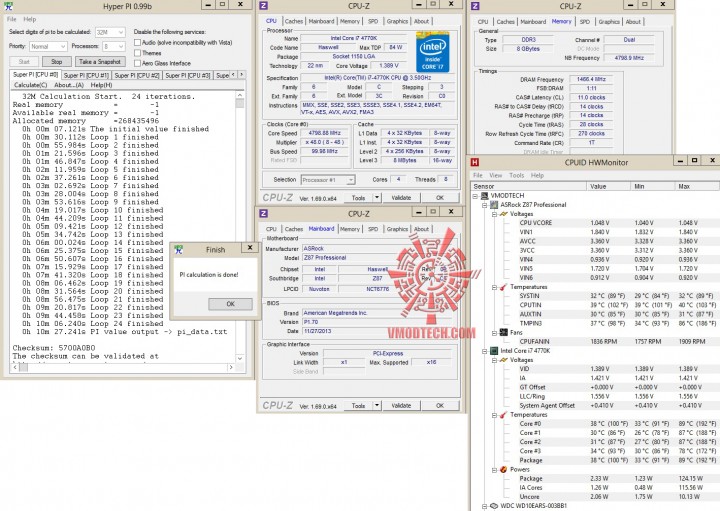
Task: Open the Priority Normal dropdown
Action: pyautogui.click(x=48, y=46)
